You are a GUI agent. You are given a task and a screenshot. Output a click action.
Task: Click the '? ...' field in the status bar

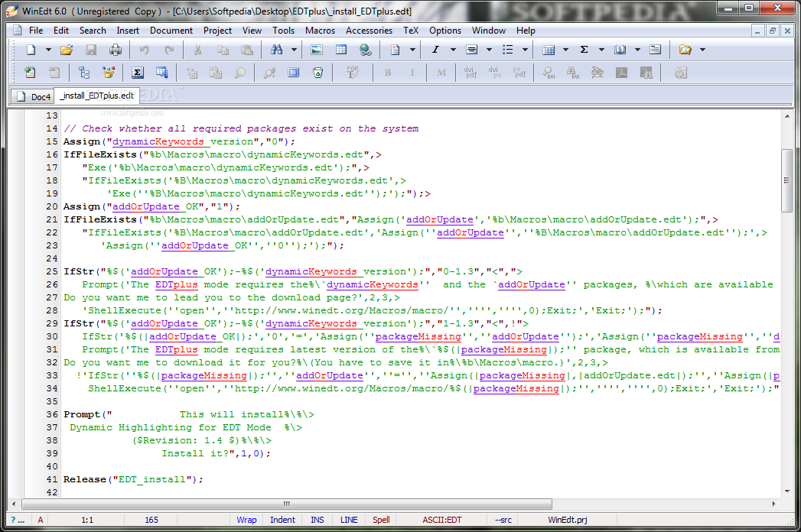coord(18,520)
